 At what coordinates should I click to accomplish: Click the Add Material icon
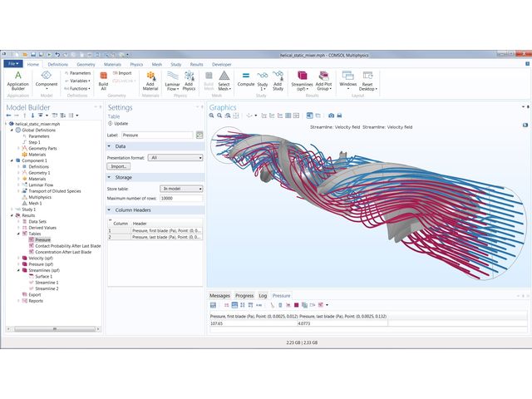150,80
